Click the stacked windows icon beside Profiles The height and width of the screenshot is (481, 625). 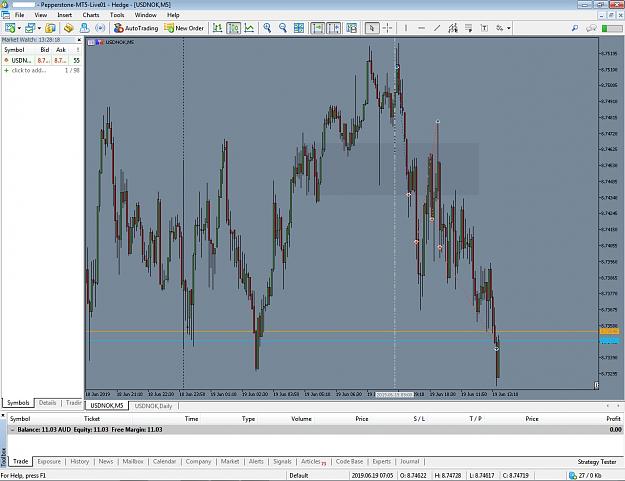[x=50, y=28]
